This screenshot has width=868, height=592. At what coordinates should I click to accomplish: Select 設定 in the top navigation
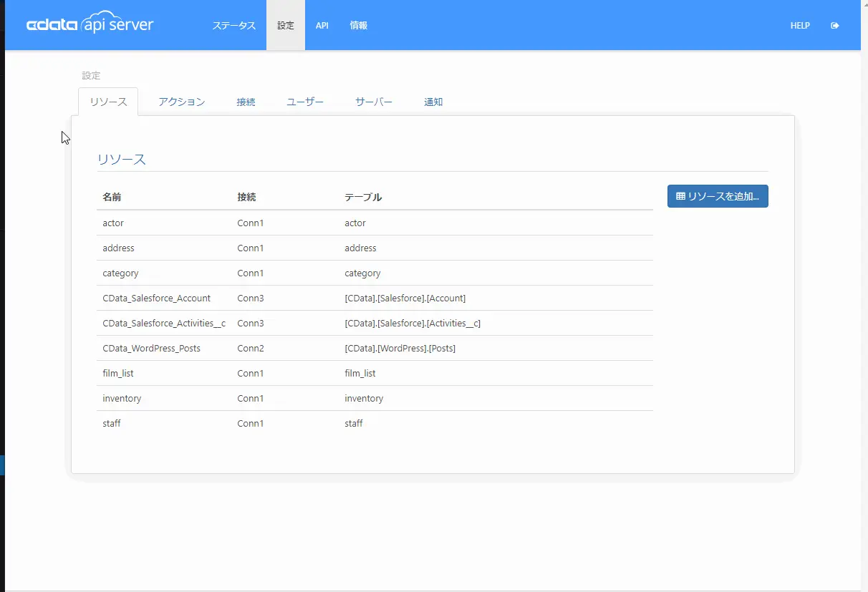(x=286, y=25)
